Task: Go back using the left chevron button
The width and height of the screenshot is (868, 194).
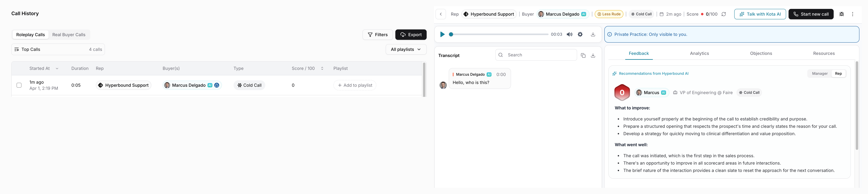Action: click(440, 14)
